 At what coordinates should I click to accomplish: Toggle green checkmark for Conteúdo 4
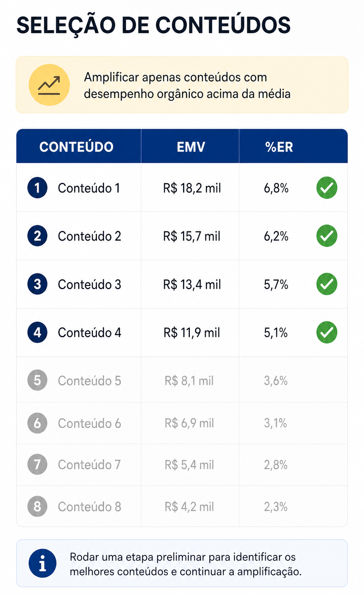327,332
